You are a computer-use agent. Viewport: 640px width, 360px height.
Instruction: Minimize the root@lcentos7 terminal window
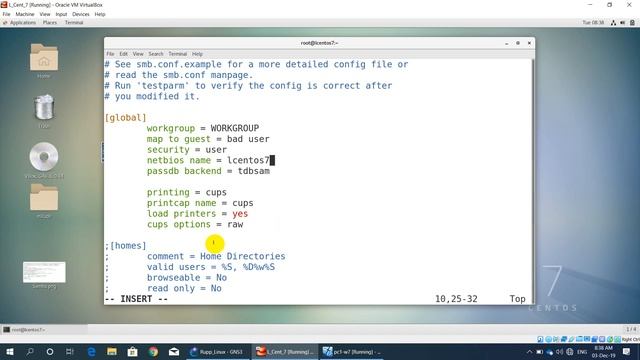507,43
